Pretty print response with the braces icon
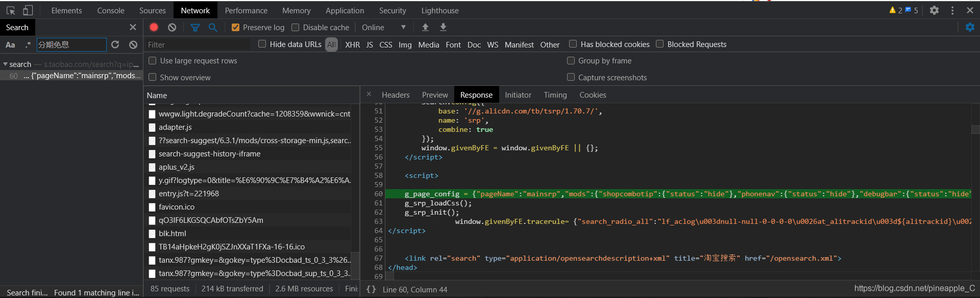The image size is (980, 298). pos(371,289)
